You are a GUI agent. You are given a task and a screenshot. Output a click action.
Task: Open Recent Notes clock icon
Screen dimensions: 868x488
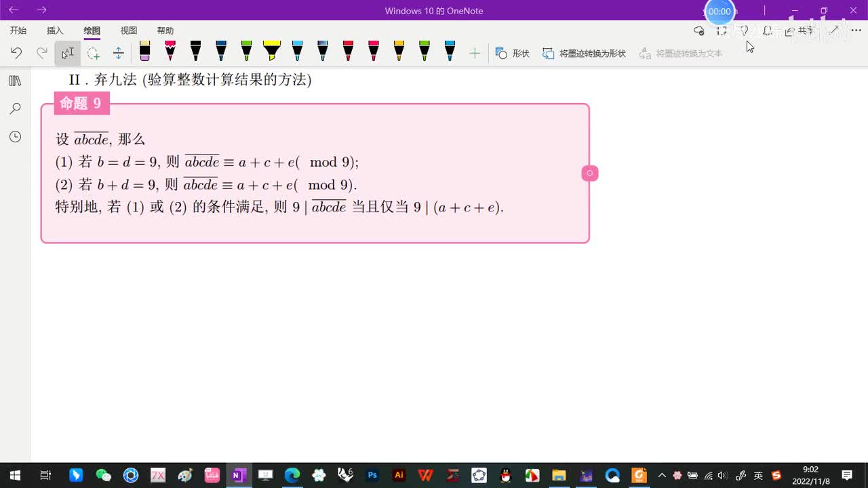pyautogui.click(x=15, y=137)
